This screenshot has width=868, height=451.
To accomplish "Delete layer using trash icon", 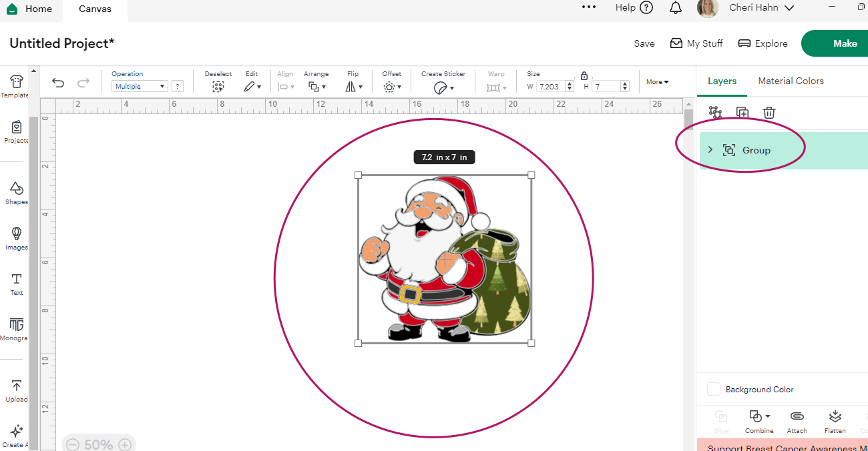I will point(769,113).
